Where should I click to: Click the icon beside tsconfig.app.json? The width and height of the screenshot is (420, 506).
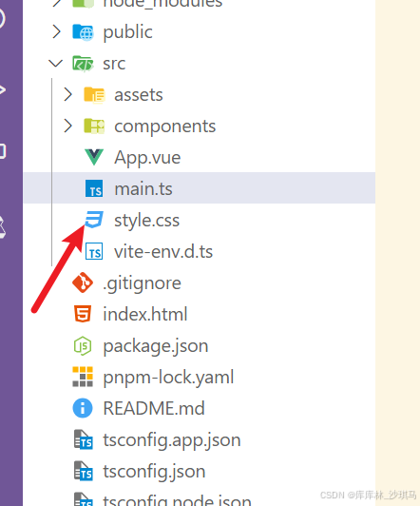[x=84, y=439]
